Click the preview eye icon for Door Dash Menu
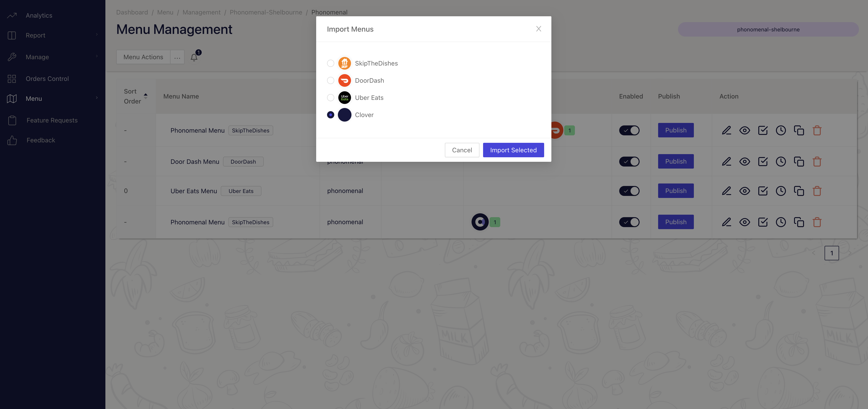 coord(744,161)
